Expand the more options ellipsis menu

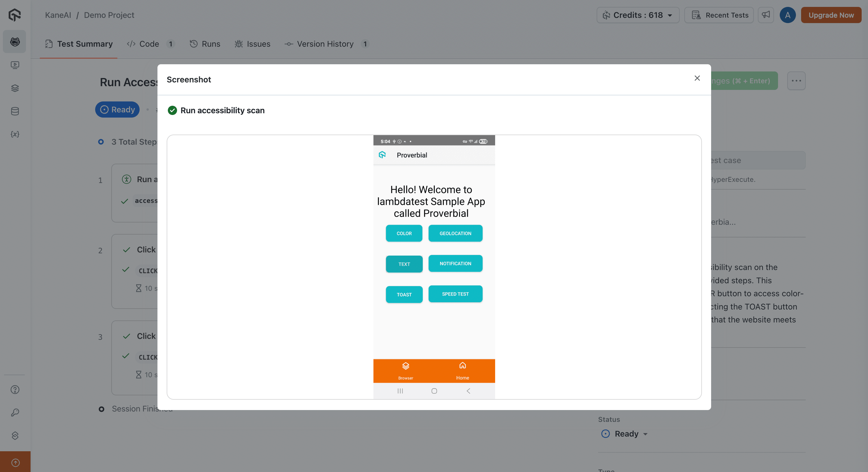pos(796,81)
